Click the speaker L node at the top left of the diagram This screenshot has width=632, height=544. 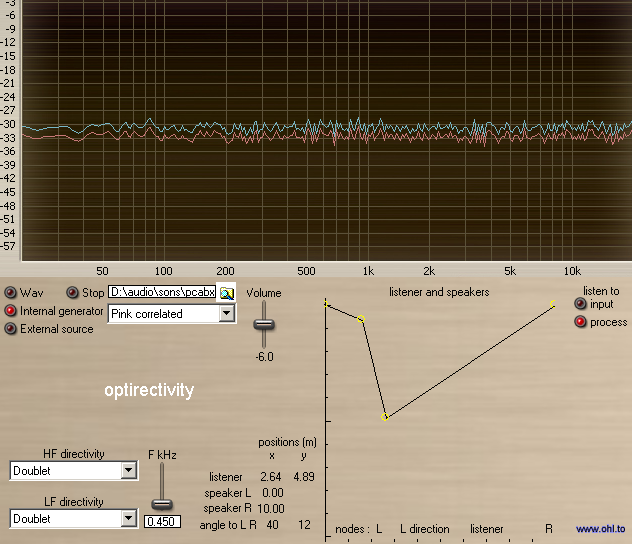326,304
